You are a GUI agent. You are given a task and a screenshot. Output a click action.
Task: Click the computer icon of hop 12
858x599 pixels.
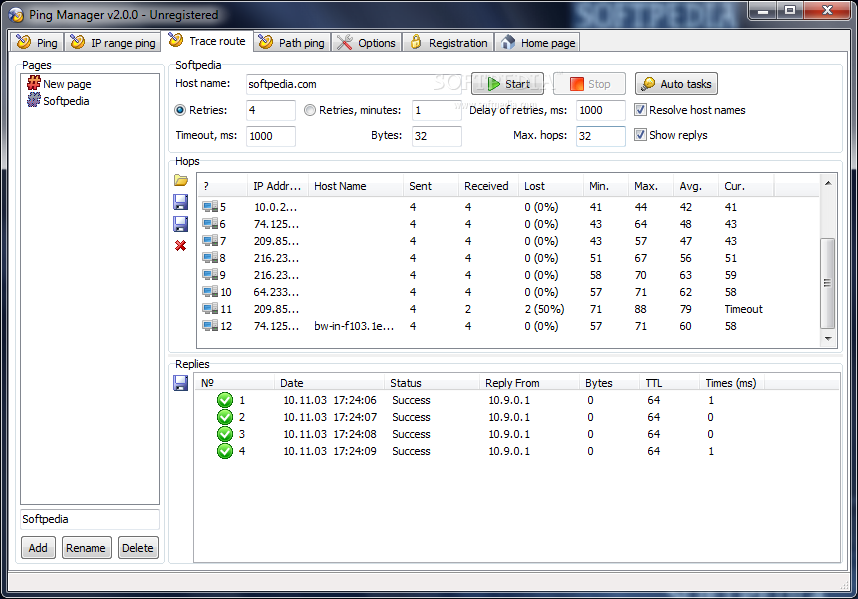[x=210, y=325]
